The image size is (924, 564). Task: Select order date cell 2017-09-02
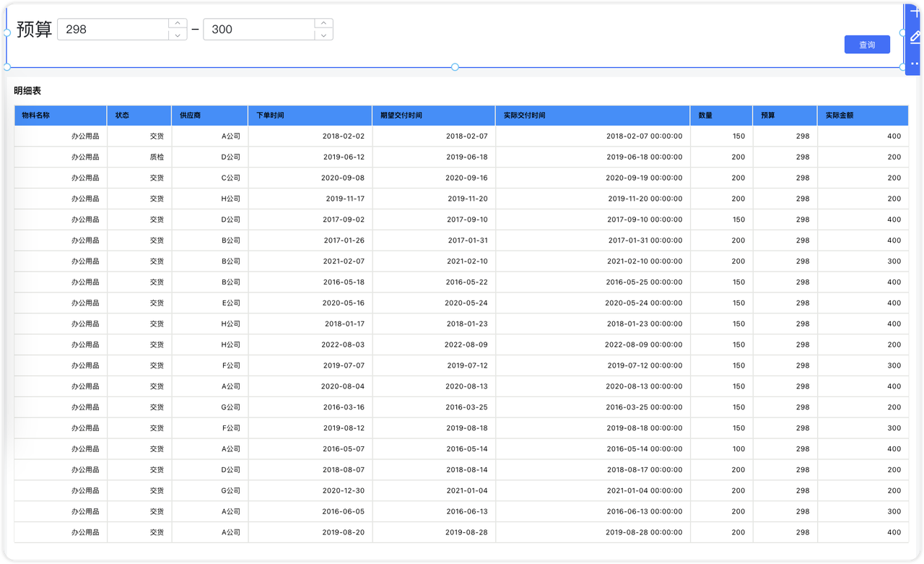310,220
